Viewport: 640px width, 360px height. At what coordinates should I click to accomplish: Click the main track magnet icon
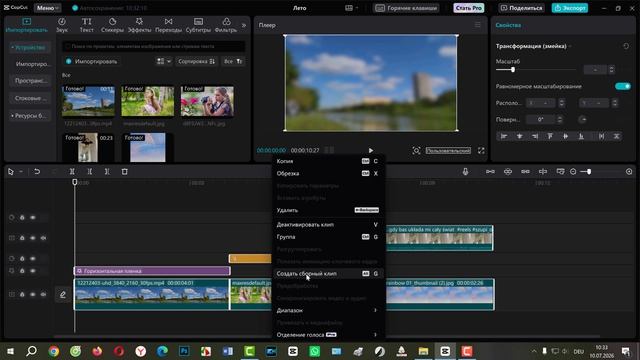pyautogui.click(x=490, y=172)
